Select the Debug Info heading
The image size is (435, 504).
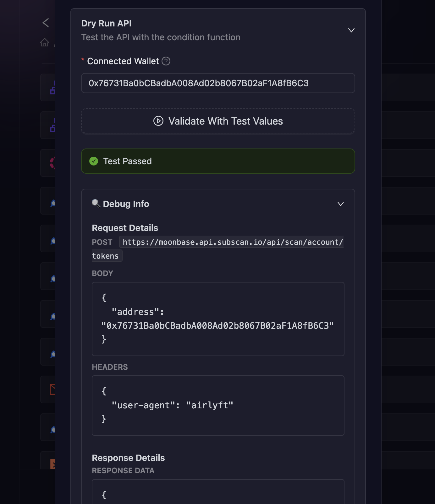click(126, 204)
